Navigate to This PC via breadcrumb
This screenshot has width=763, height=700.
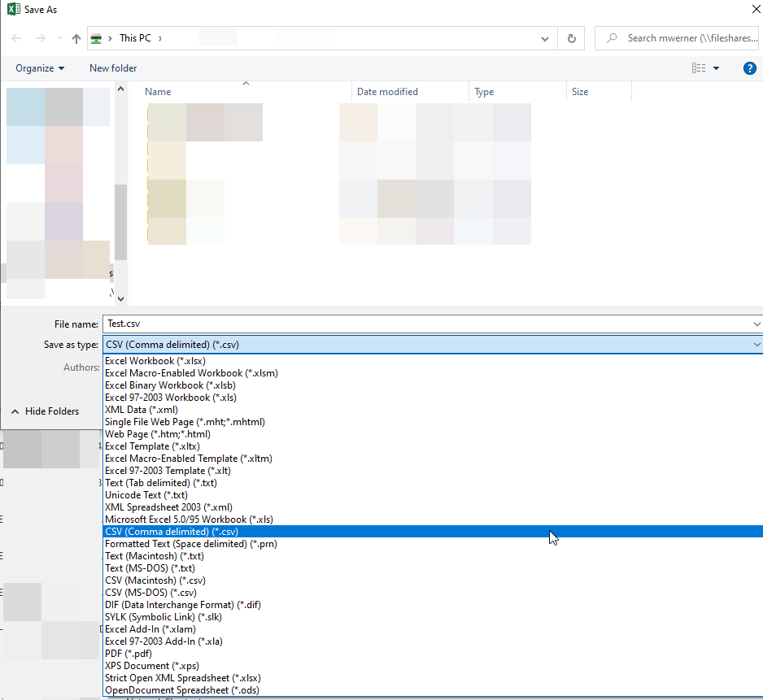click(135, 37)
